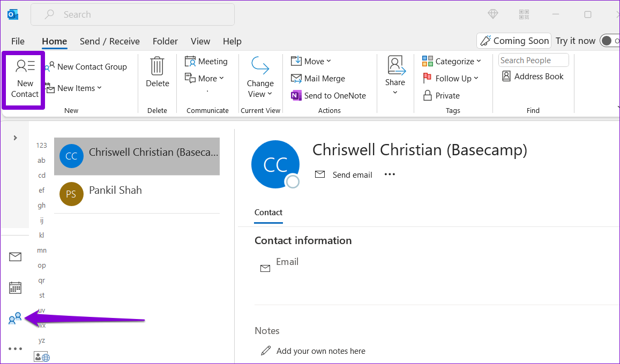The image size is (620, 364).
Task: Open the Mail view from sidebar
Action: coord(15,256)
